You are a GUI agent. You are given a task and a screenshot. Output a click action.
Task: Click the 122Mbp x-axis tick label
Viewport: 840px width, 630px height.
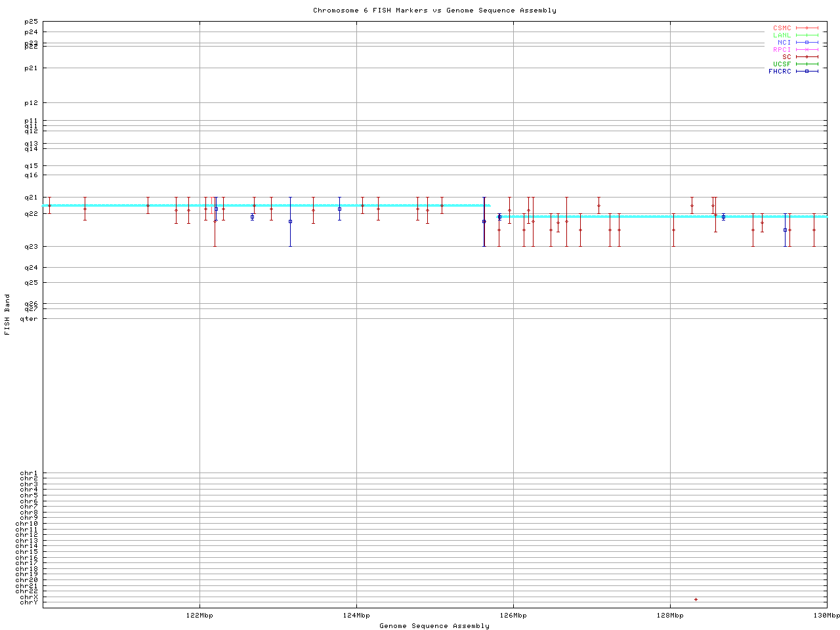pos(199,616)
